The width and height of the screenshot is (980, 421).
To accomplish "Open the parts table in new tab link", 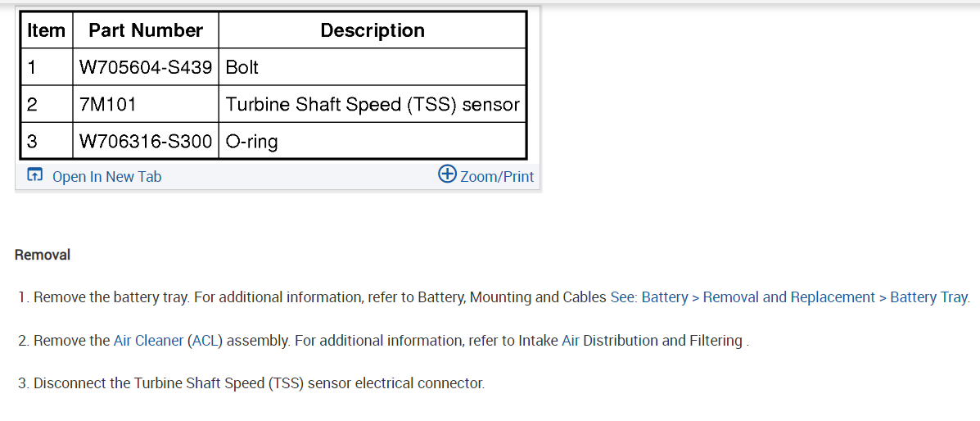I will click(106, 176).
